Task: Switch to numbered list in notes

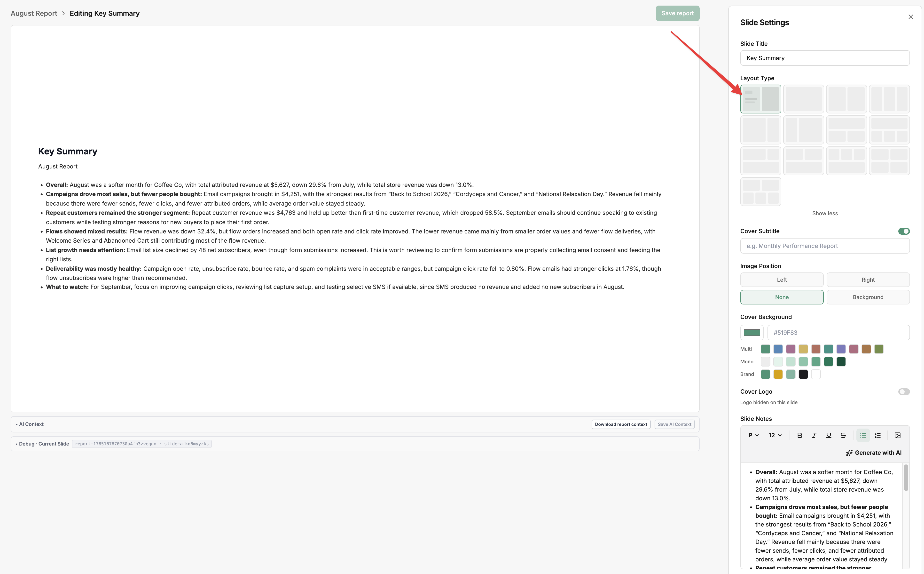Action: [x=878, y=435]
